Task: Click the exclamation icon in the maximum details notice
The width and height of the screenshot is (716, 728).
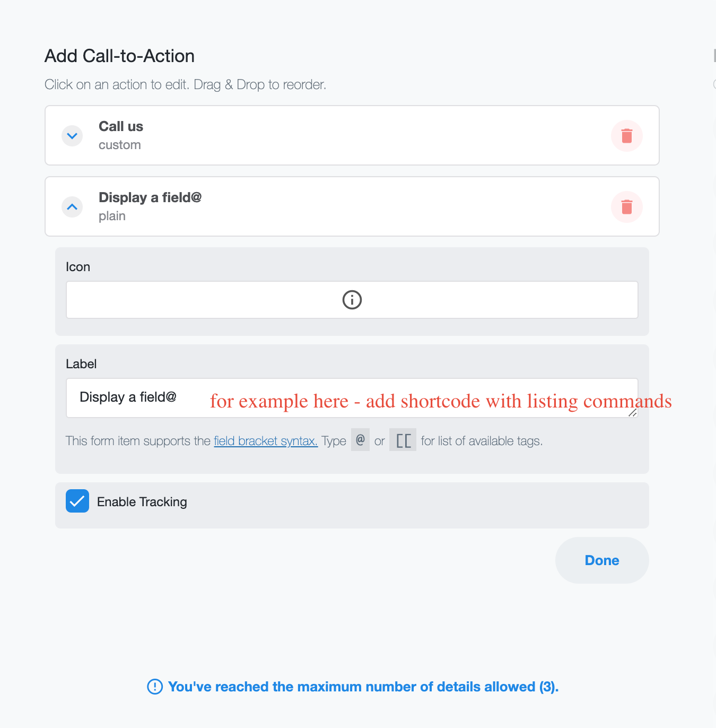Action: tap(155, 687)
